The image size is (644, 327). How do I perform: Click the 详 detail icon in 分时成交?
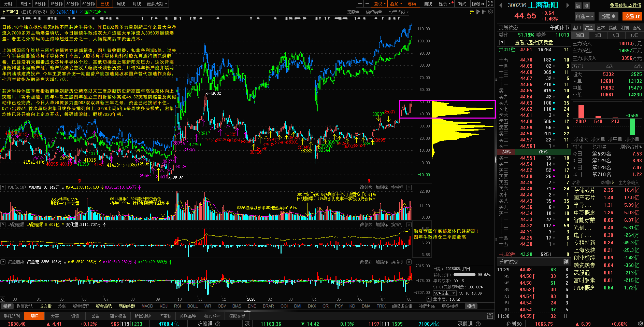(566, 262)
